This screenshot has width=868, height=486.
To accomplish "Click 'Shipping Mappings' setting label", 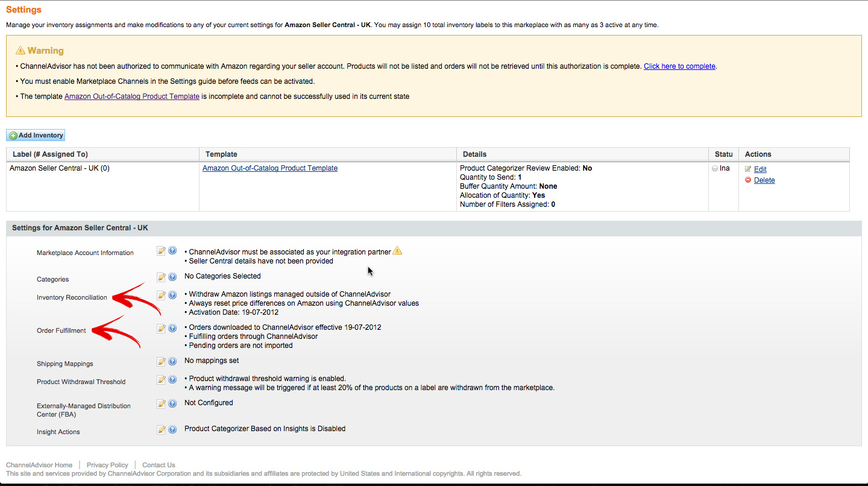I will pos(65,364).
